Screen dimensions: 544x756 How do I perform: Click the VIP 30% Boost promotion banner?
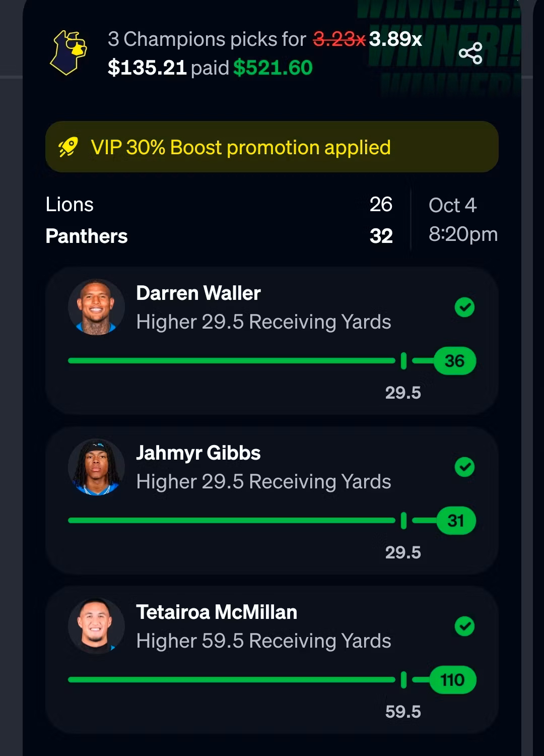pos(272,147)
